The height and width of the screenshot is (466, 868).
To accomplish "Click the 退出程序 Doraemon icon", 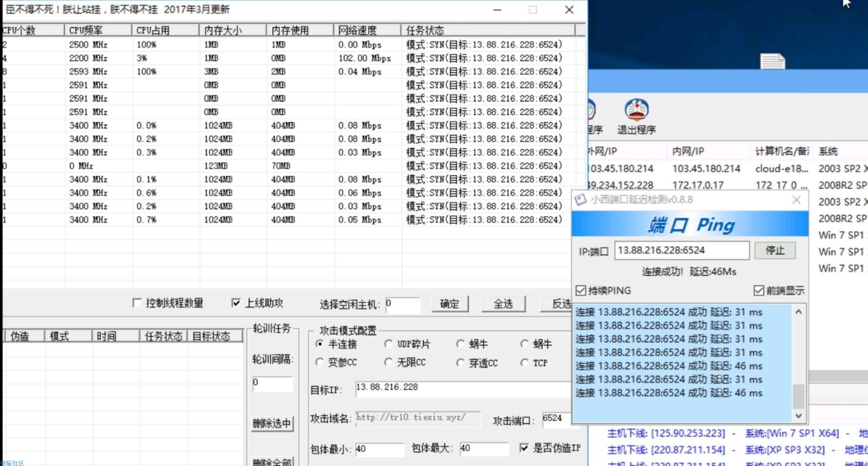I will coord(636,110).
